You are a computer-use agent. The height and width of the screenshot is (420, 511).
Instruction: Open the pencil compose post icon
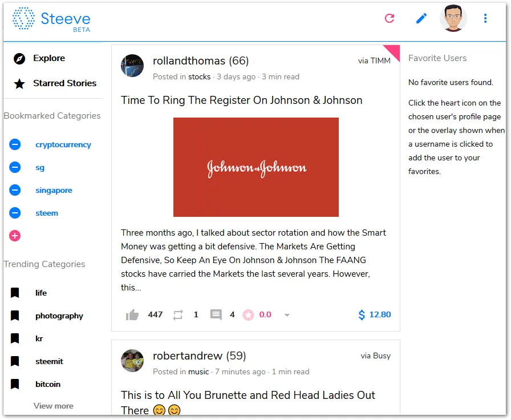(x=421, y=18)
